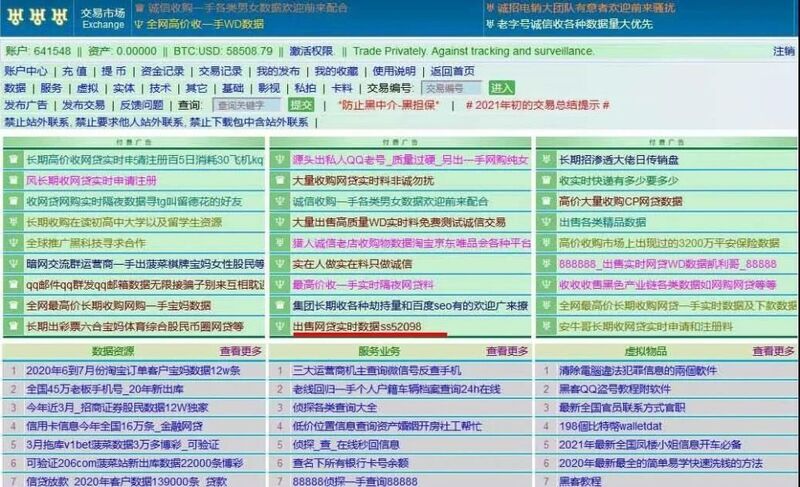
Task: Open listing 侦探各类查询大全
Action: coord(335,407)
